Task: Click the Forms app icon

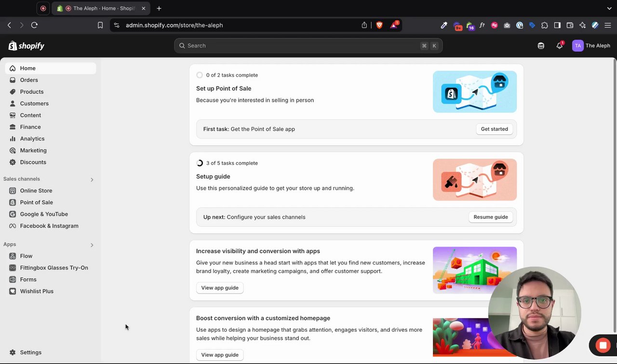Action: pyautogui.click(x=13, y=280)
